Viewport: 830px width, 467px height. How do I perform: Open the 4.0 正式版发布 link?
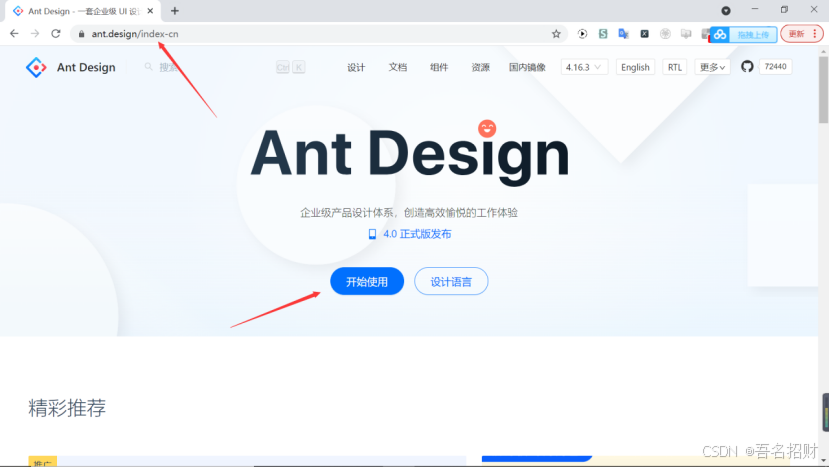417,234
